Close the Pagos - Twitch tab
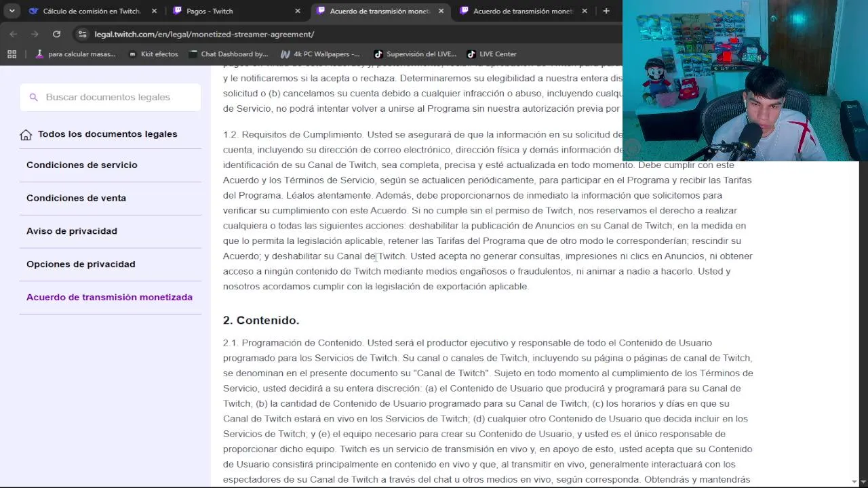Image resolution: width=868 pixels, height=488 pixels. [298, 11]
